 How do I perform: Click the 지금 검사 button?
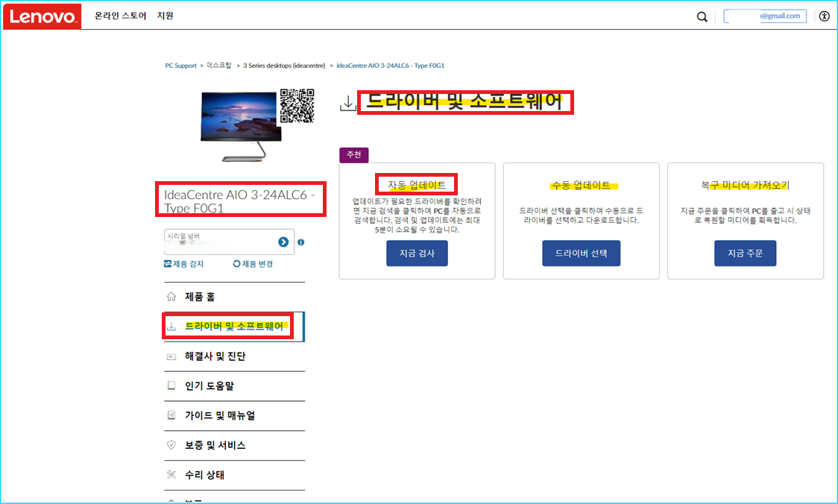(417, 253)
